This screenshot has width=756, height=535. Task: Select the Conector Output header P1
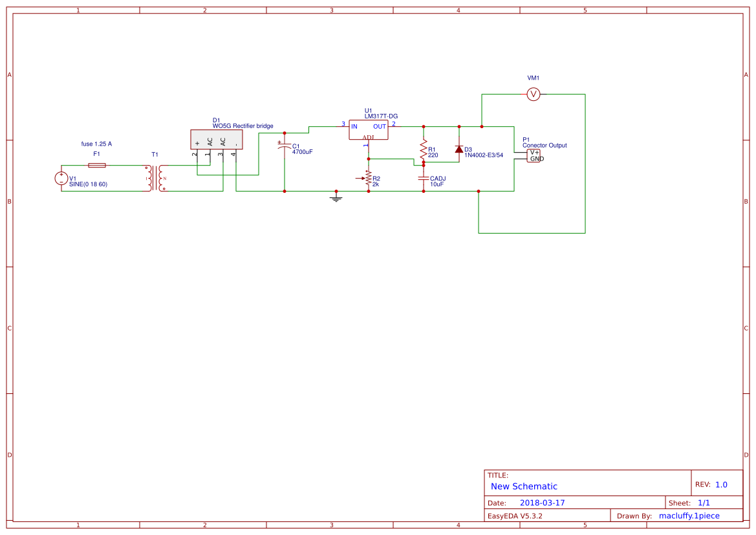click(533, 156)
